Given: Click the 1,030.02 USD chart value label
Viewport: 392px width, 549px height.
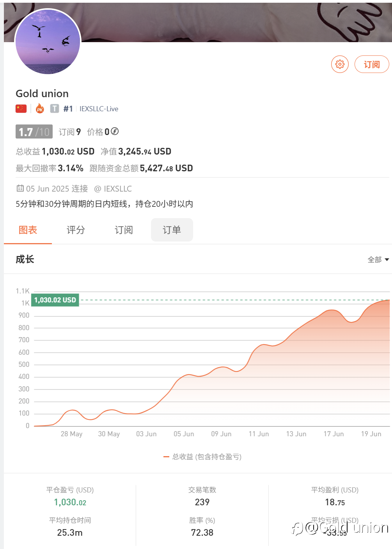Looking at the screenshot, I should coord(55,300).
